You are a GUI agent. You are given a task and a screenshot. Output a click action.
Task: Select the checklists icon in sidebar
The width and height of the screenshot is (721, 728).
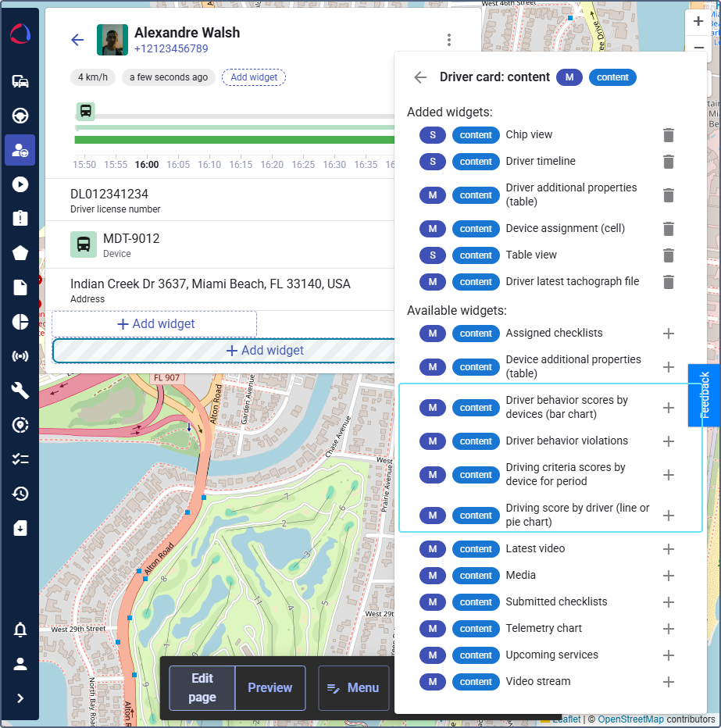tap(20, 459)
